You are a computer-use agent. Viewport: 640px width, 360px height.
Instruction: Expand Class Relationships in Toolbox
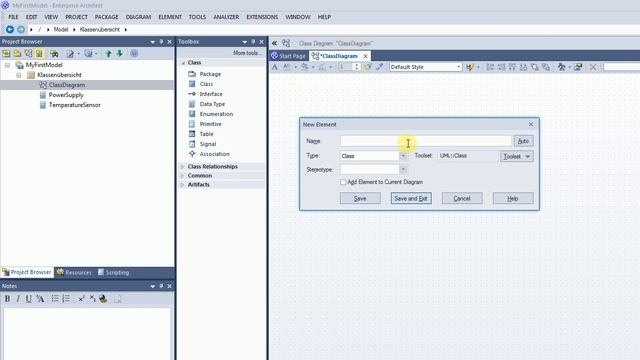click(x=182, y=167)
